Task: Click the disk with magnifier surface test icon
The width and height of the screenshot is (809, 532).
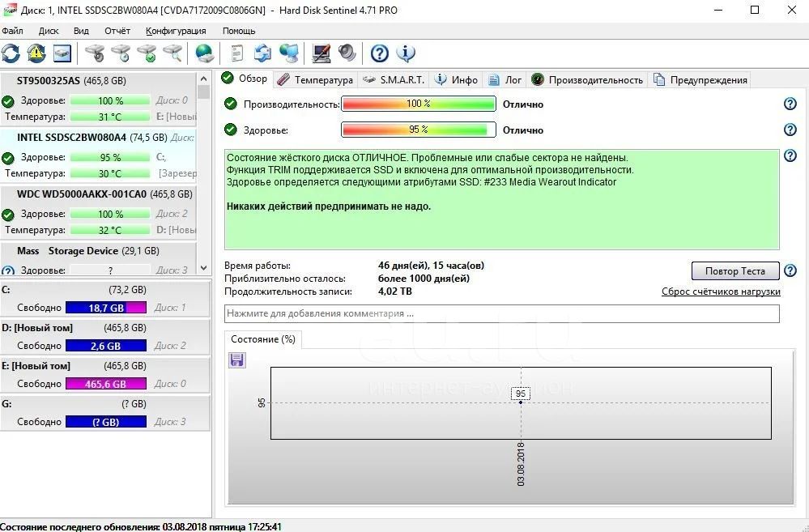Action: pos(172,53)
